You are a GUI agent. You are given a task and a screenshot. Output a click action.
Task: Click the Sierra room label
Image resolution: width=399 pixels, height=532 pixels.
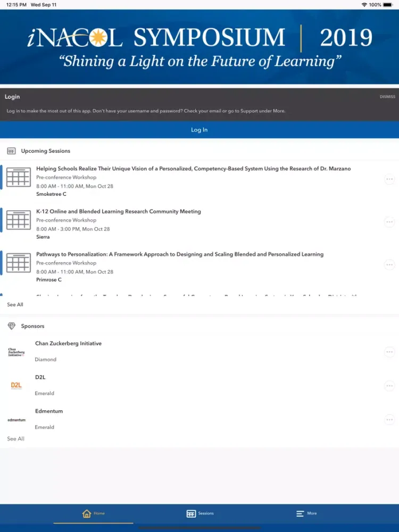pyautogui.click(x=43, y=237)
